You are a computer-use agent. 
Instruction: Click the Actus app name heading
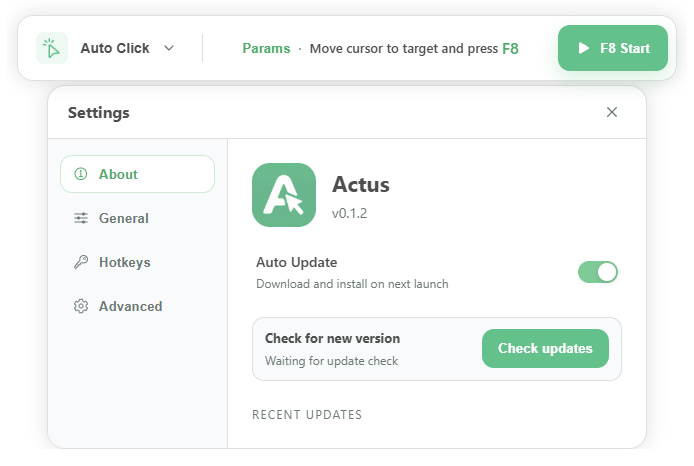[361, 185]
